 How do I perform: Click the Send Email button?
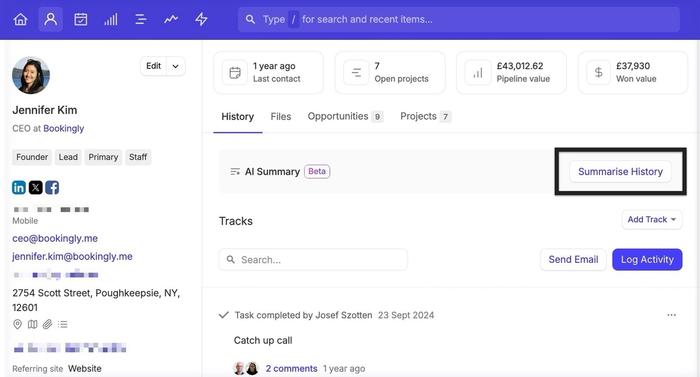[x=573, y=260]
